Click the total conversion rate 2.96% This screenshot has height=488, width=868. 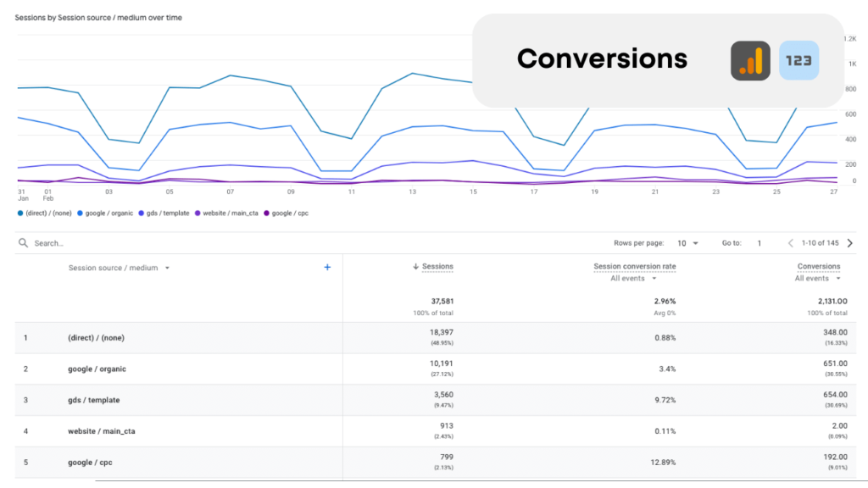[x=665, y=302]
